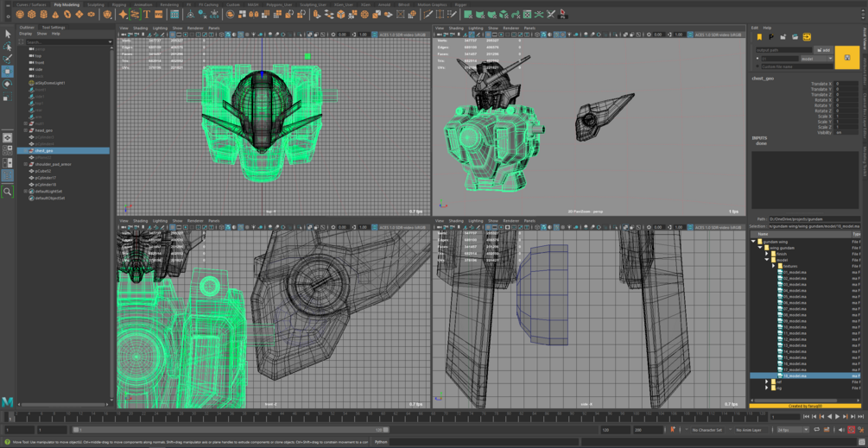This screenshot has width=868, height=448.
Task: Open the Asset Viewer Edit menu
Action: 755,28
